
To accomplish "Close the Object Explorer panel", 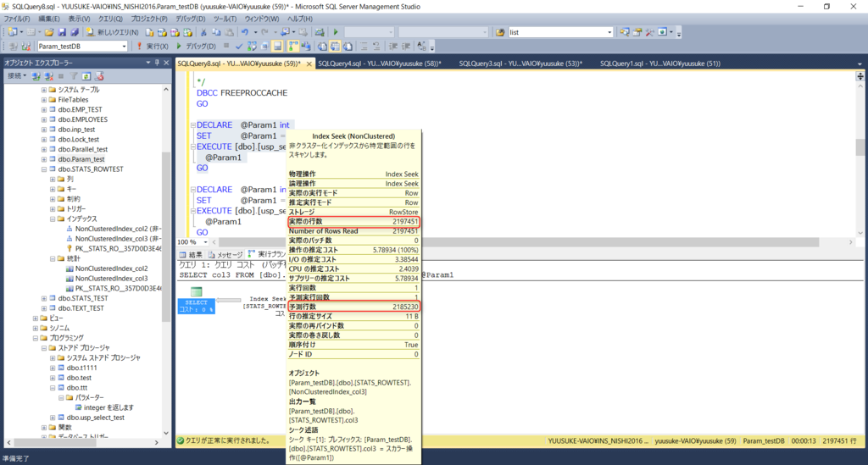I will pyautogui.click(x=166, y=63).
